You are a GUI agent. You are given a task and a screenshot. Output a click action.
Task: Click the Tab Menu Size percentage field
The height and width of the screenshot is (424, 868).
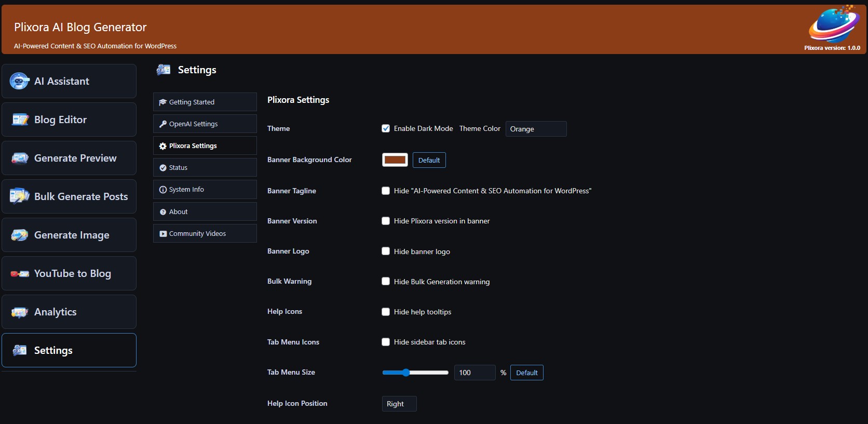474,373
